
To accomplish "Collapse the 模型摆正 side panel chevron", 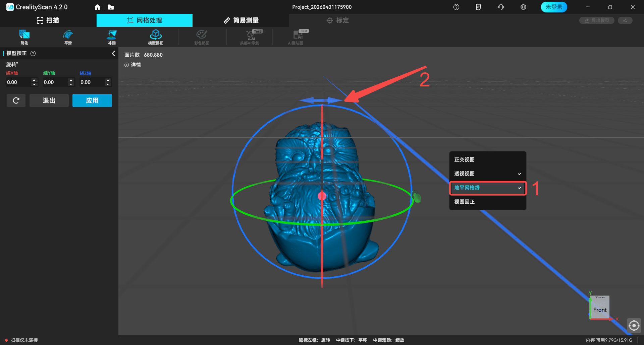I will 113,54.
